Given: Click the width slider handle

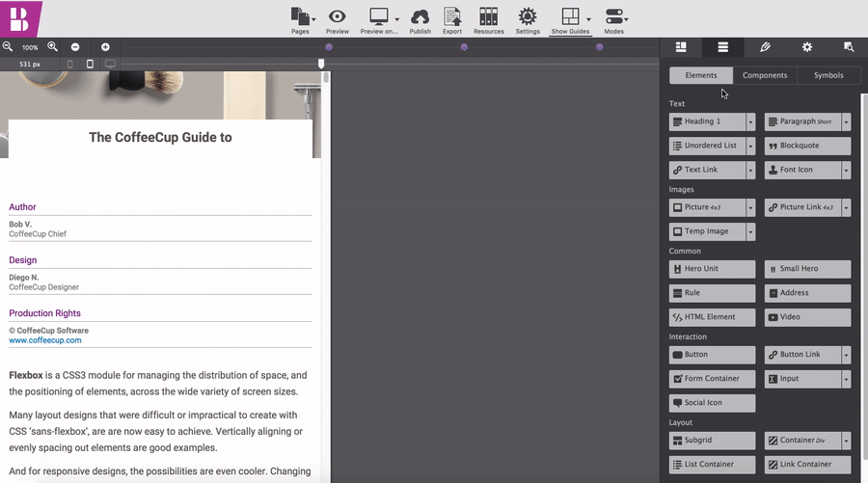Looking at the screenshot, I should coord(321,65).
